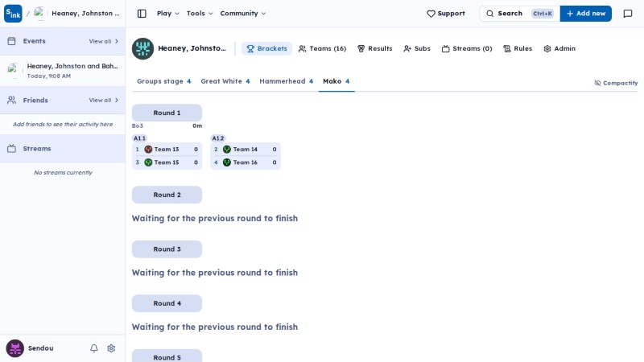Click the A1.1 match label

click(x=139, y=138)
